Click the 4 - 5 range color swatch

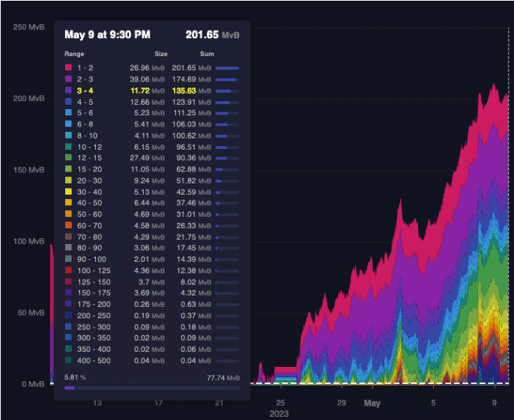[x=68, y=102]
